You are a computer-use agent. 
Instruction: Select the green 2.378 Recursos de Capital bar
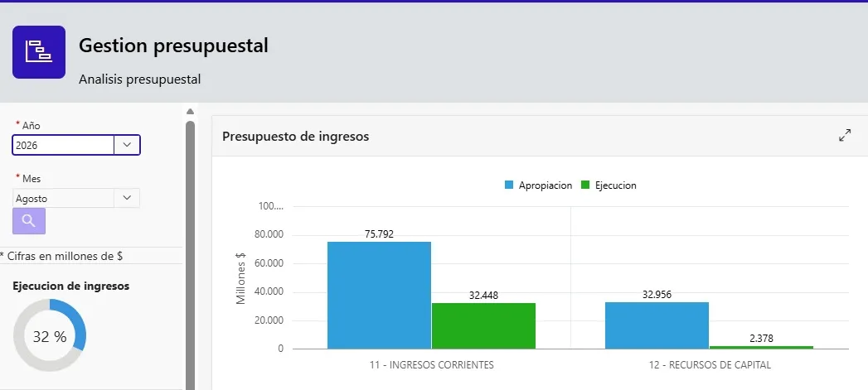(x=761, y=348)
